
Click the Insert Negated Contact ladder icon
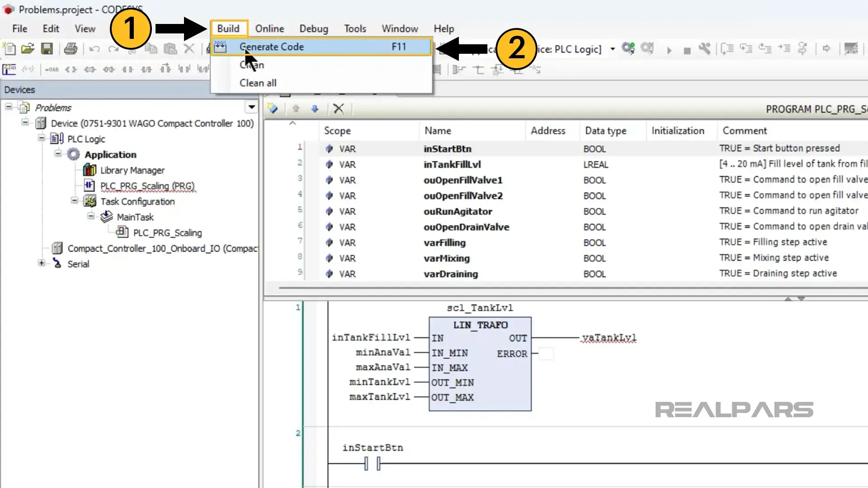[x=146, y=70]
